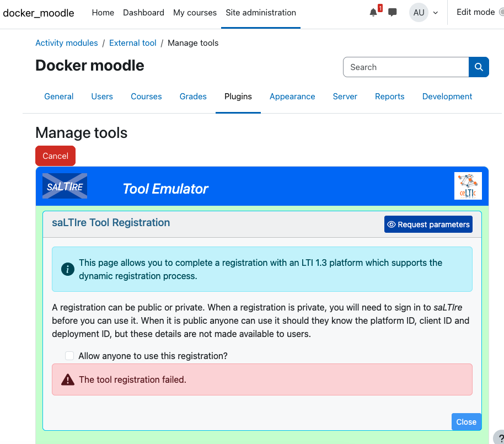The height and width of the screenshot is (444, 504).
Task: Switch to the Grades tab
Action: click(x=193, y=97)
